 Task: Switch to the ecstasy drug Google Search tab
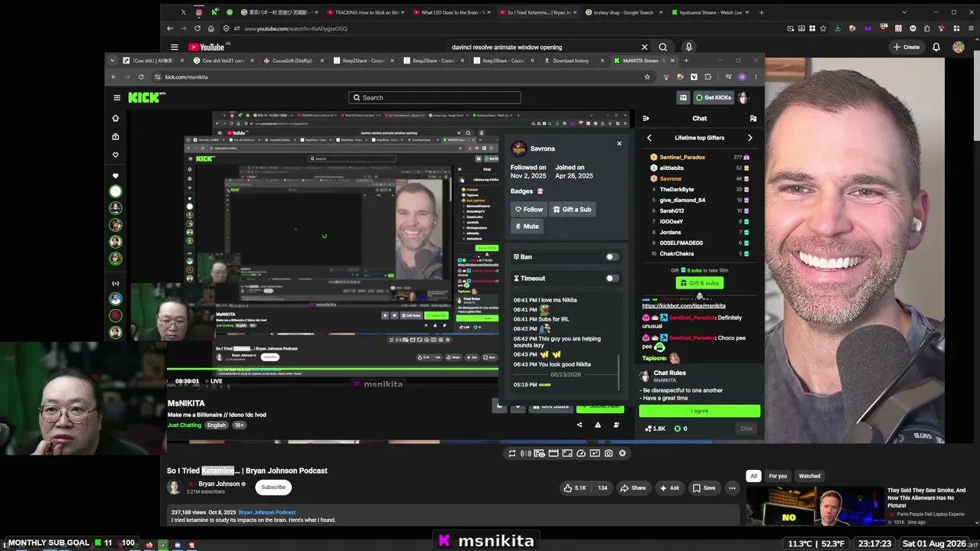tap(625, 12)
